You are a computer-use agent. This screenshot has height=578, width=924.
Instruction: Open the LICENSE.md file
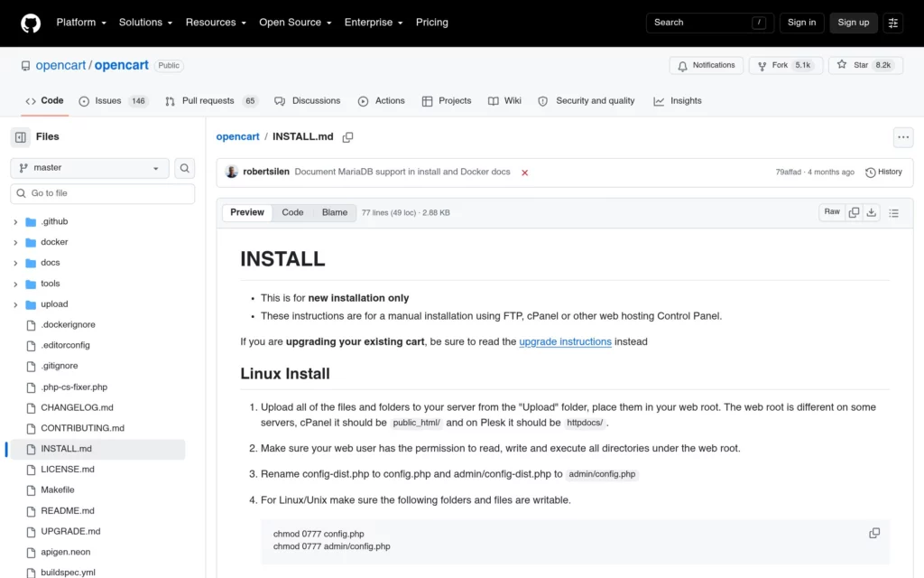coord(67,470)
